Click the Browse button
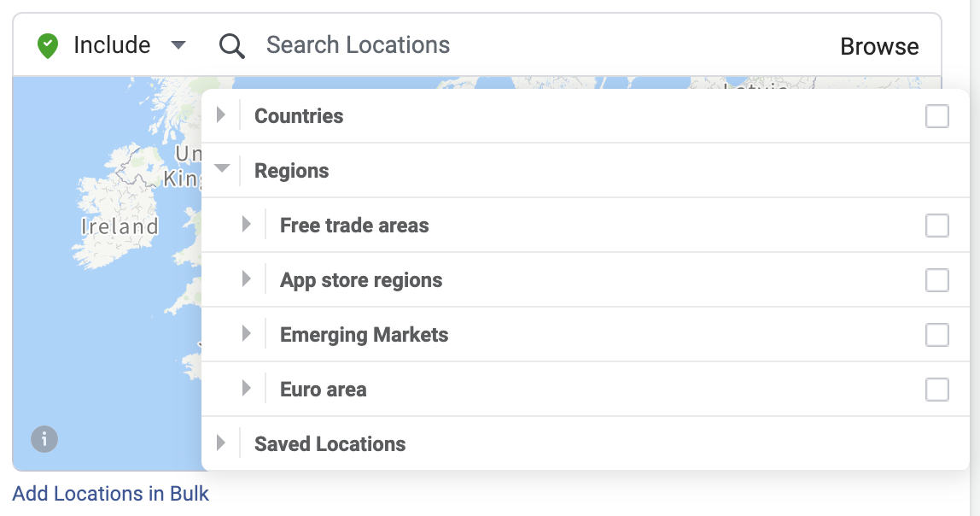Image resolution: width=980 pixels, height=516 pixels. tap(879, 46)
